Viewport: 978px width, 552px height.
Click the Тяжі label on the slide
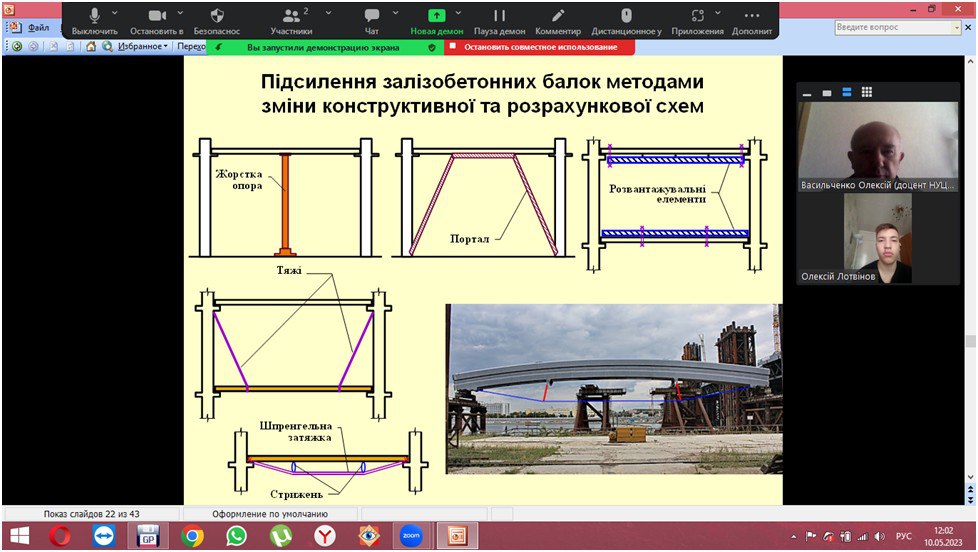[289, 271]
